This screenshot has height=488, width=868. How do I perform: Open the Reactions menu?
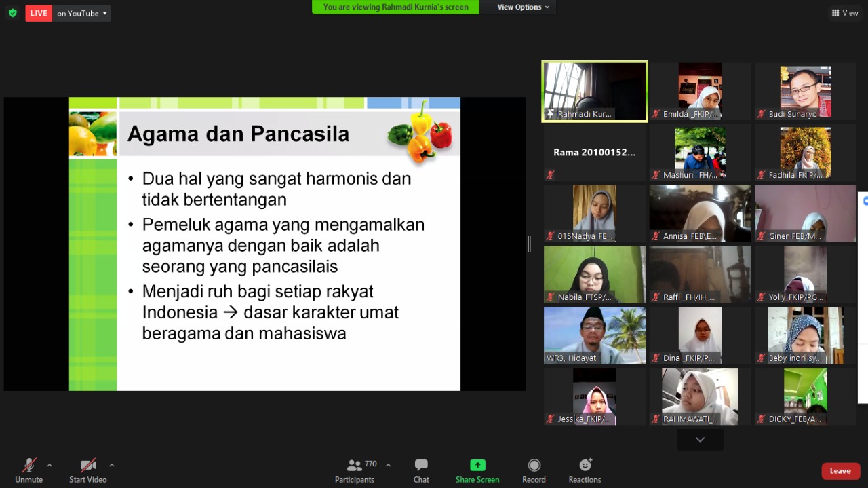(x=585, y=466)
